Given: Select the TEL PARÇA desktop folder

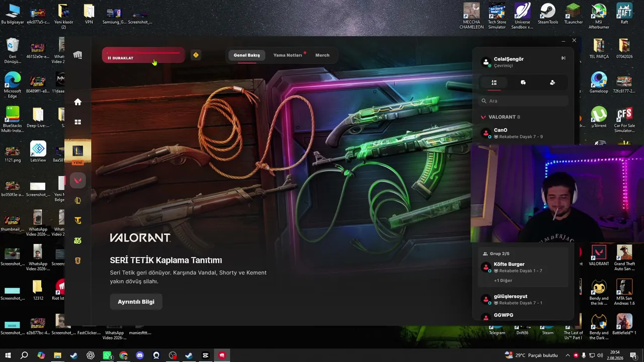Looking at the screenshot, I should pyautogui.click(x=599, y=49).
